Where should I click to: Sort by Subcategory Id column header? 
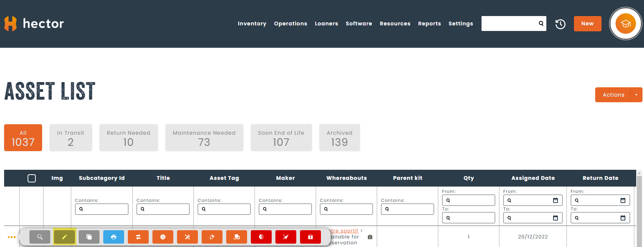pos(102,178)
